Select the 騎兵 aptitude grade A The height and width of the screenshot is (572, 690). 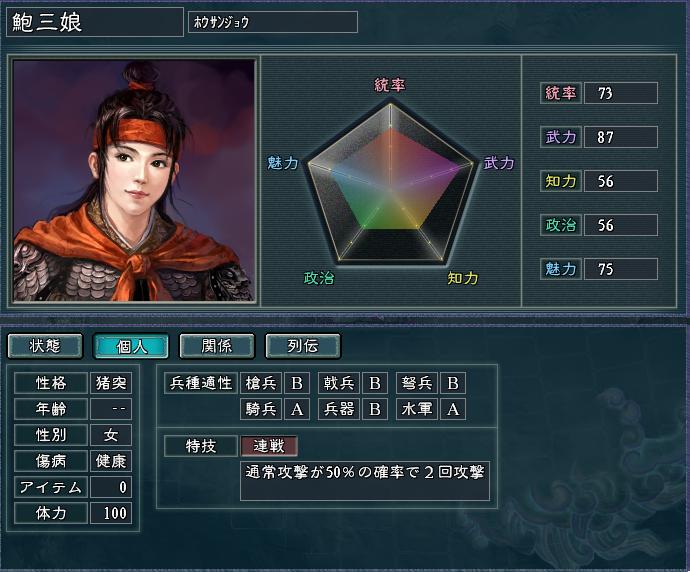pos(297,409)
